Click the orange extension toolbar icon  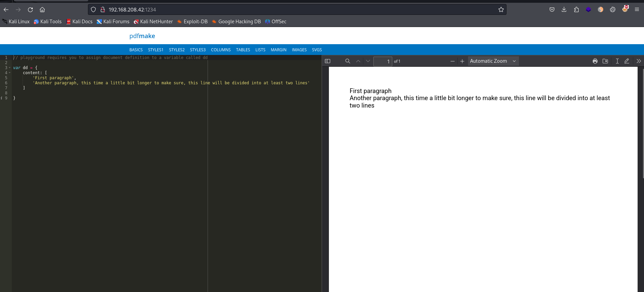point(601,9)
